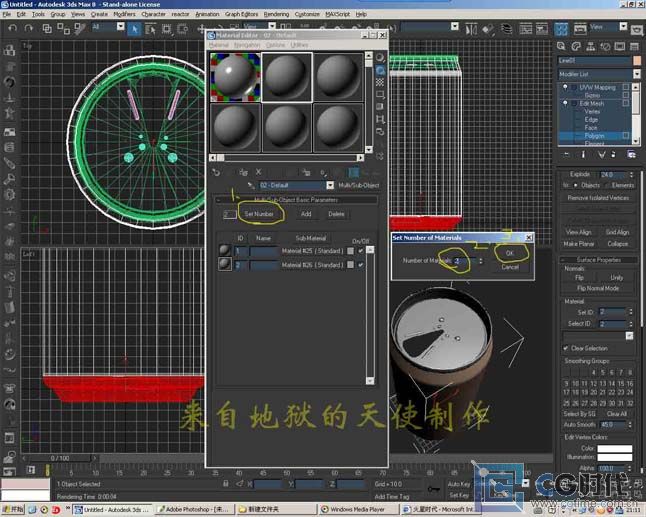Click Pin Stack icon under modifier stack
The image size is (646, 517).
click(x=566, y=154)
